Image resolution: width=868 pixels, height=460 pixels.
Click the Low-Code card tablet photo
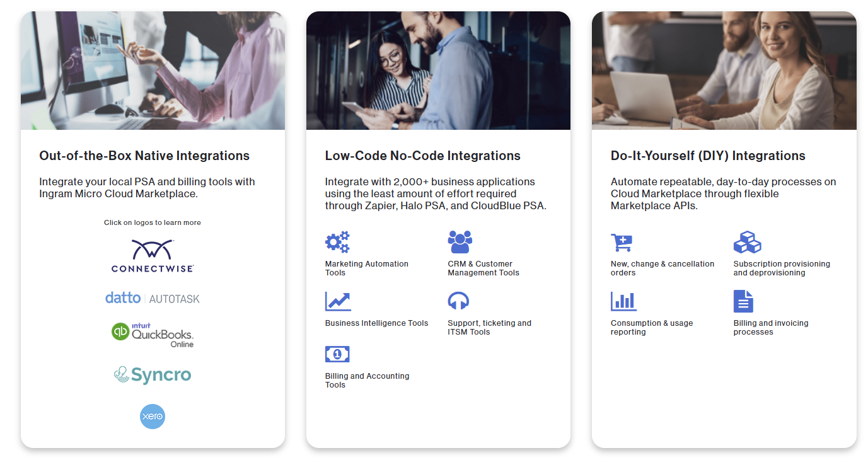438,71
